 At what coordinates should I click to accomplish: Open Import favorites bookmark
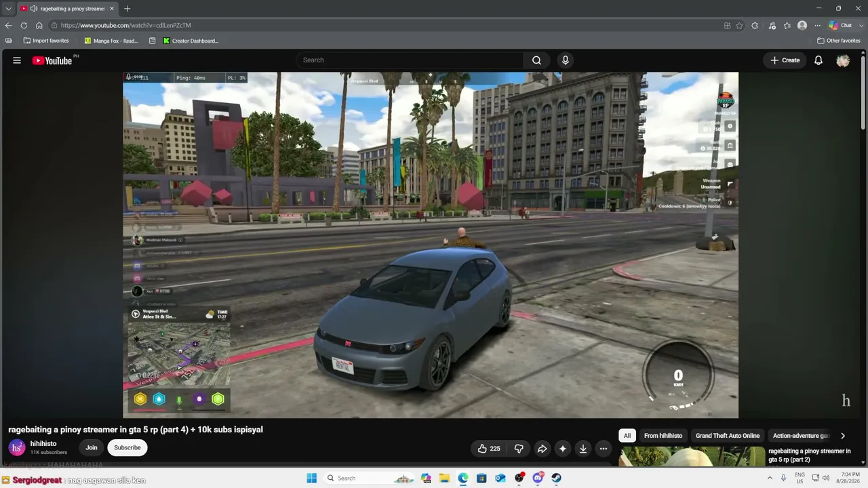point(46,41)
